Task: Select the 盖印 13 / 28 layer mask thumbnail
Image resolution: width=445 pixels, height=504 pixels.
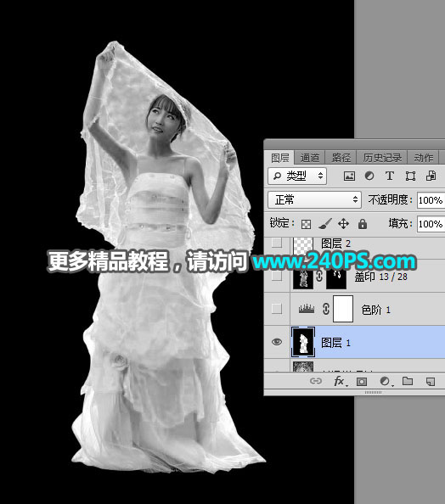Action: point(336,278)
